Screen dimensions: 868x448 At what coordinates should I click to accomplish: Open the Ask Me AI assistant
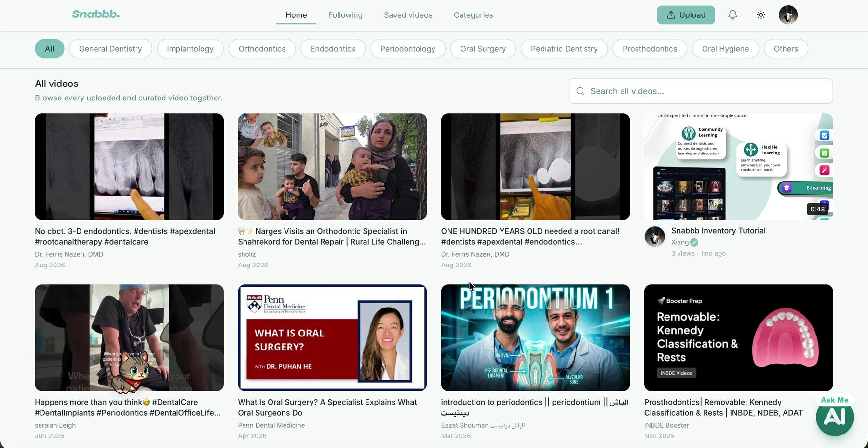(835, 416)
